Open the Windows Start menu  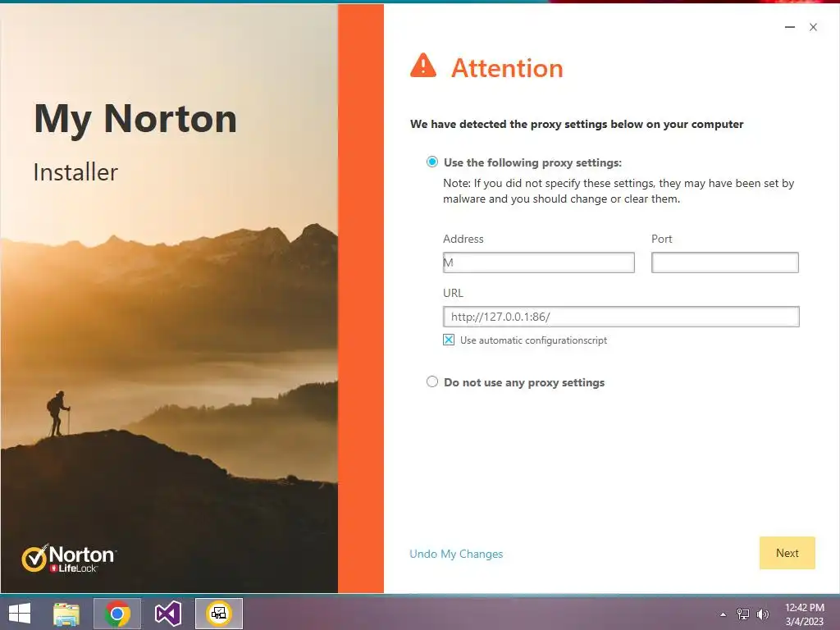tap(20, 614)
